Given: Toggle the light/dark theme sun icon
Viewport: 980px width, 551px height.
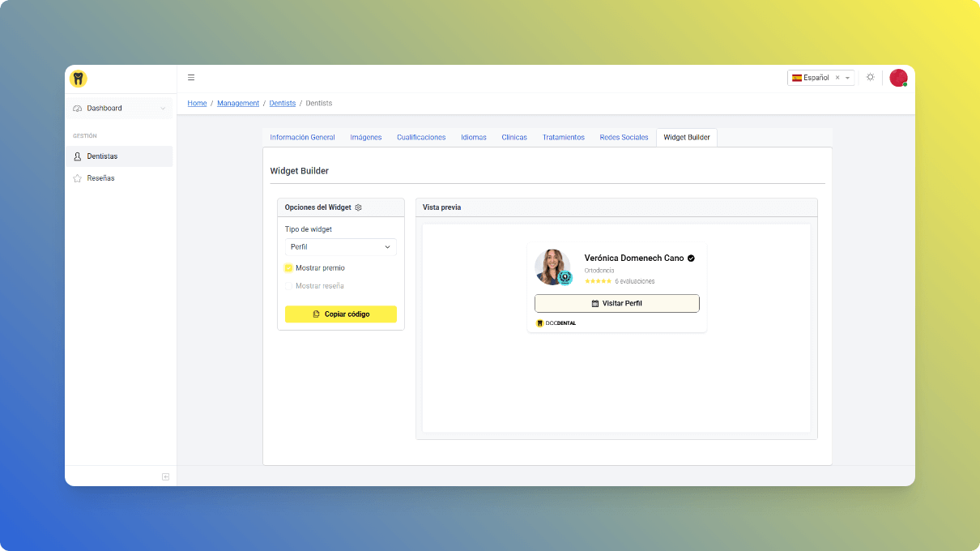Looking at the screenshot, I should click(x=870, y=78).
